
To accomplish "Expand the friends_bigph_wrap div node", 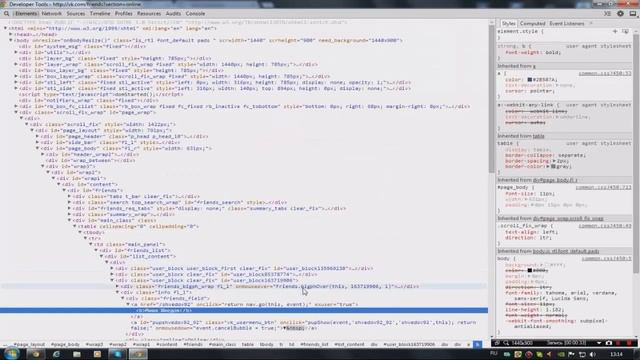I will pos(118,287).
